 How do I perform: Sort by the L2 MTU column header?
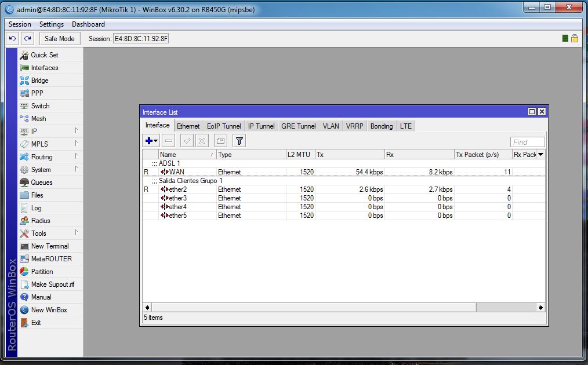pyautogui.click(x=300, y=154)
